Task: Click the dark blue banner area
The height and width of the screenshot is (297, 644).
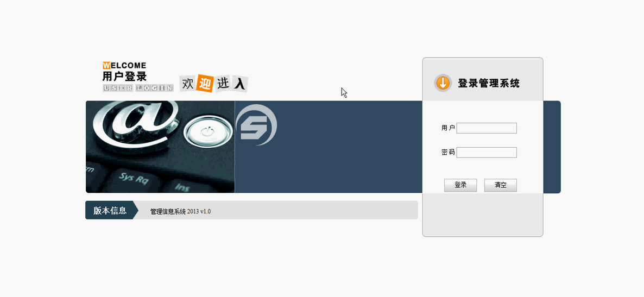Action: click(x=329, y=147)
